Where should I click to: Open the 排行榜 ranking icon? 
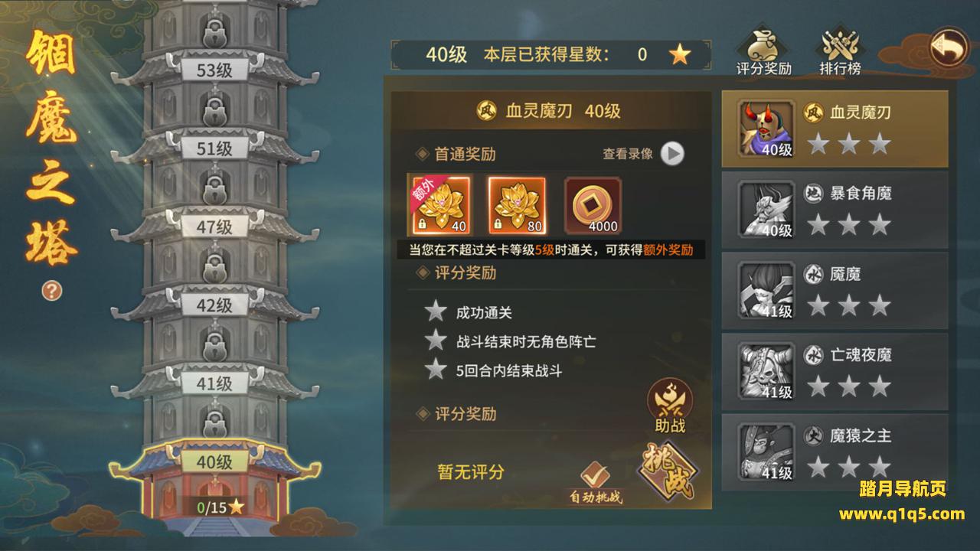[840, 52]
